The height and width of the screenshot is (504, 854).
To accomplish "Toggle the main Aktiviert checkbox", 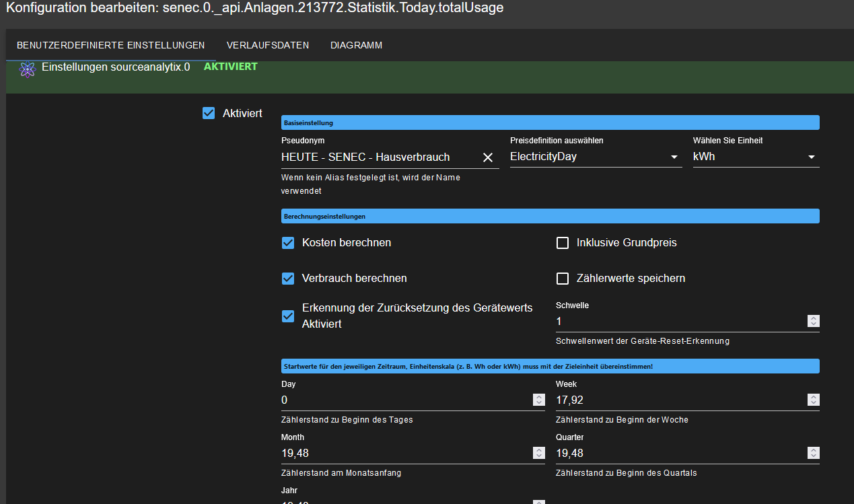I will click(x=209, y=113).
